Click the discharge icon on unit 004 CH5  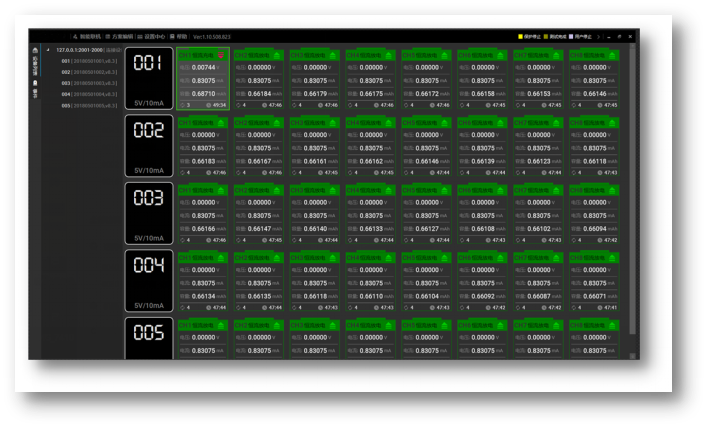coord(445,258)
